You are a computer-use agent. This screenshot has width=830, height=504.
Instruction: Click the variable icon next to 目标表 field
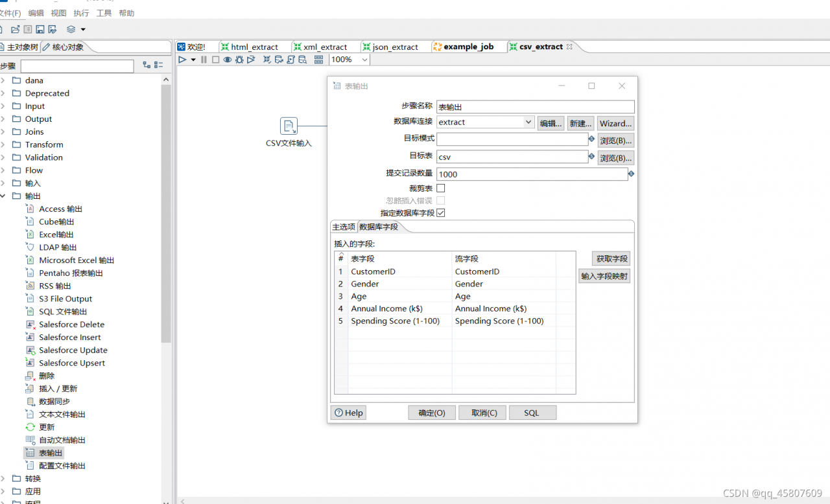click(591, 156)
